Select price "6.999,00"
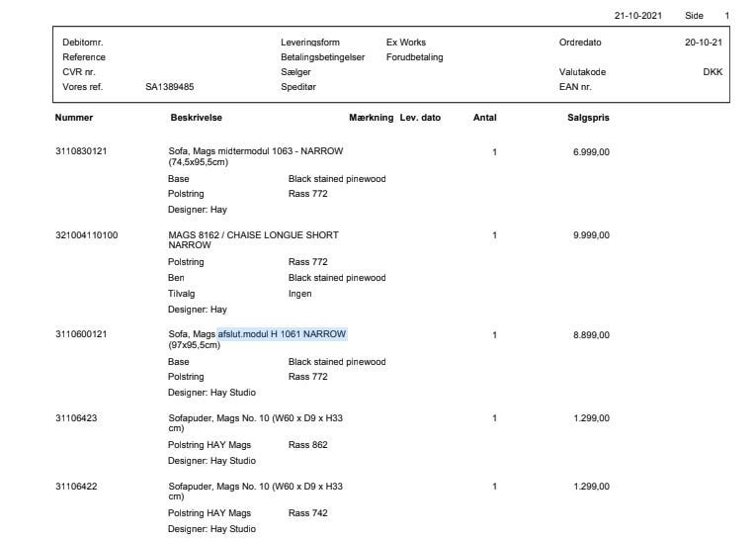The width and height of the screenshot is (756, 539). (x=591, y=152)
